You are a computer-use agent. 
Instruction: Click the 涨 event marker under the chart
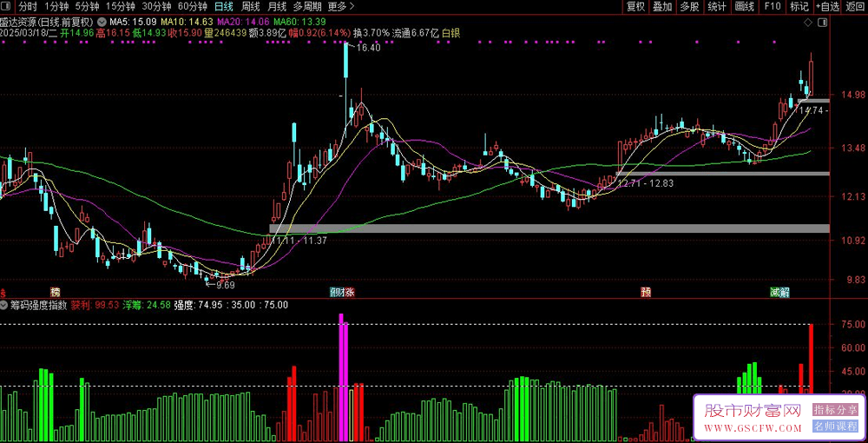pyautogui.click(x=351, y=293)
